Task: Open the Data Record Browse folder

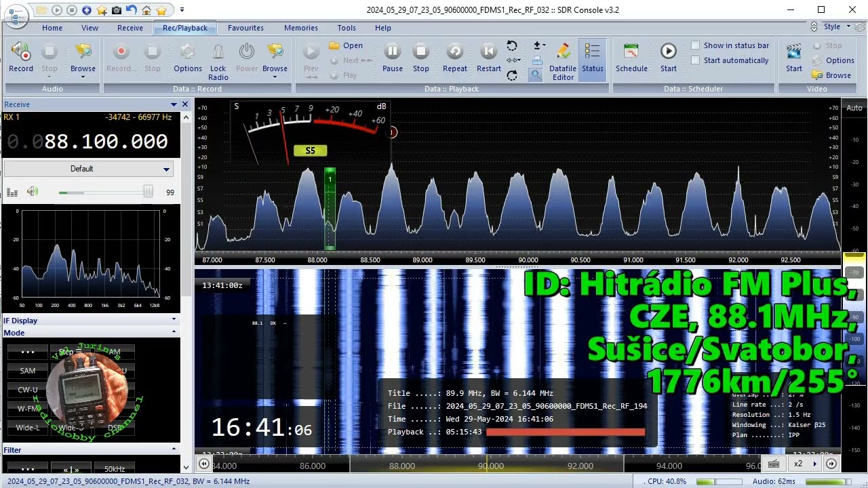Action: [275, 52]
